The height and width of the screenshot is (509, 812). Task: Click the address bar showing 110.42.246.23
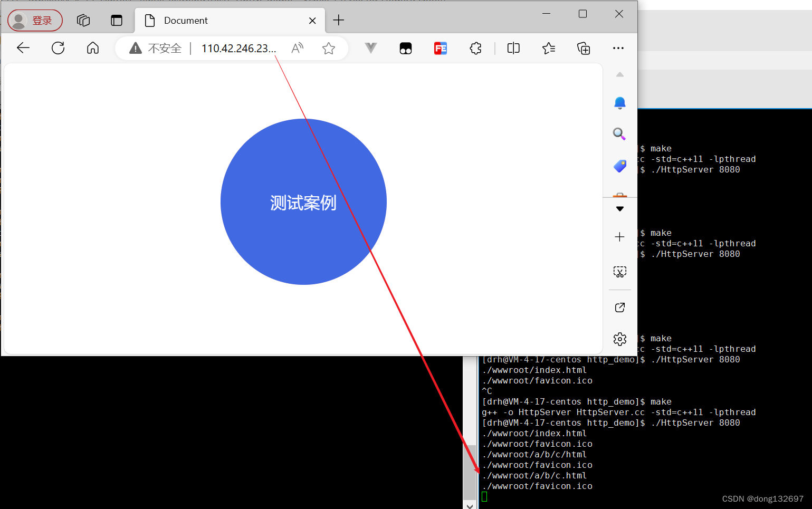pos(238,49)
